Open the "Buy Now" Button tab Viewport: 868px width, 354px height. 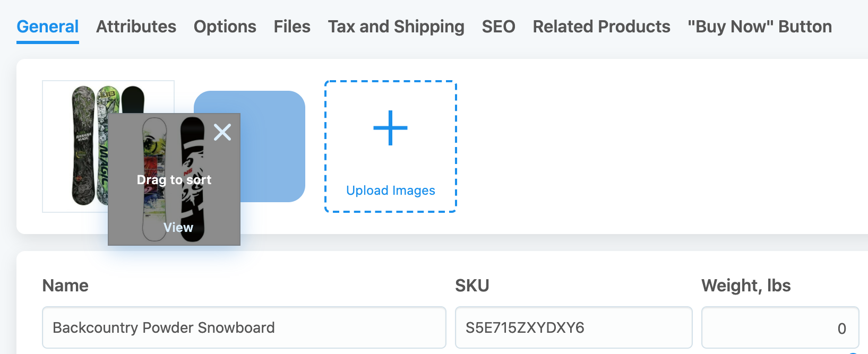tap(760, 27)
